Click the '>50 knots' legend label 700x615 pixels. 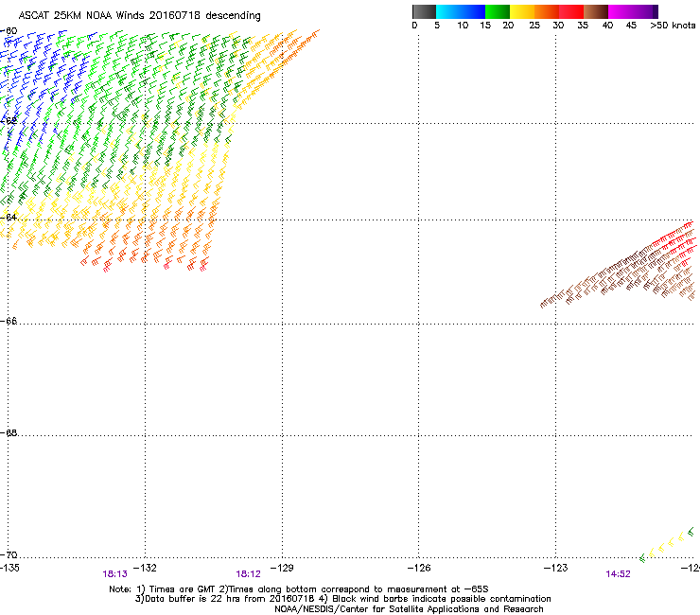pos(673,26)
